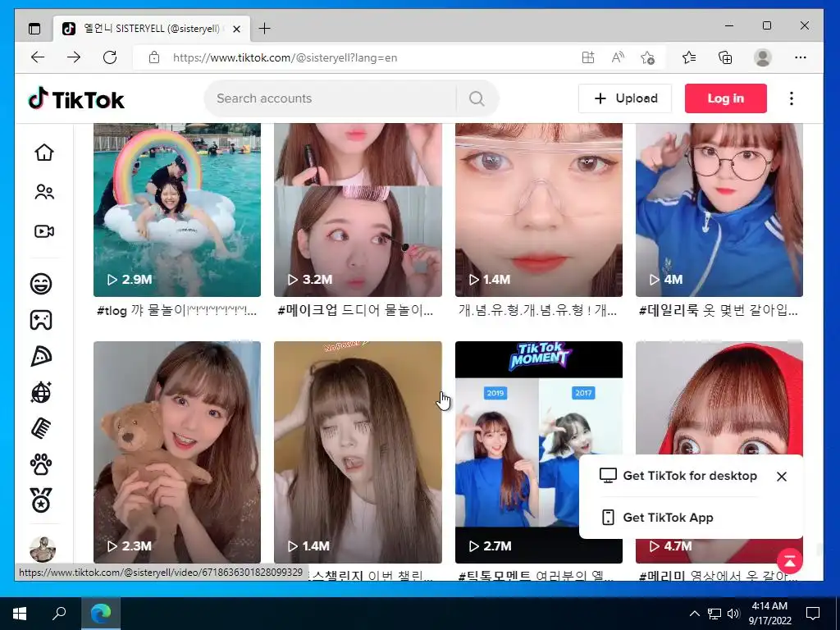Focus the Search accounts field

click(331, 98)
